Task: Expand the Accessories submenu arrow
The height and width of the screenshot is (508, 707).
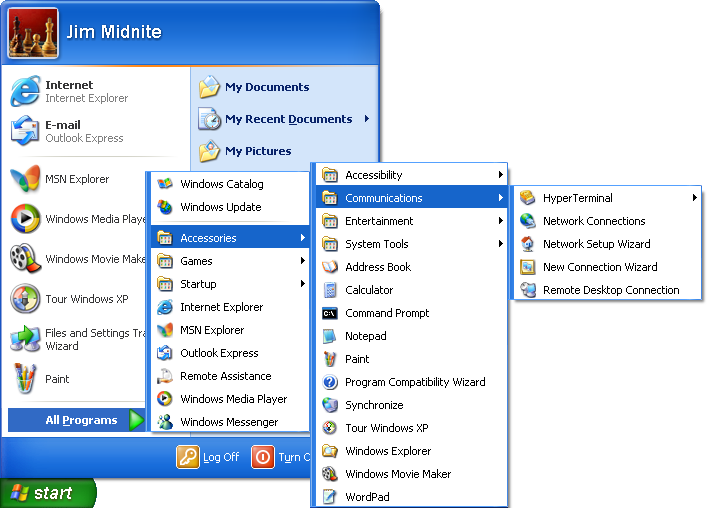Action: coord(303,238)
